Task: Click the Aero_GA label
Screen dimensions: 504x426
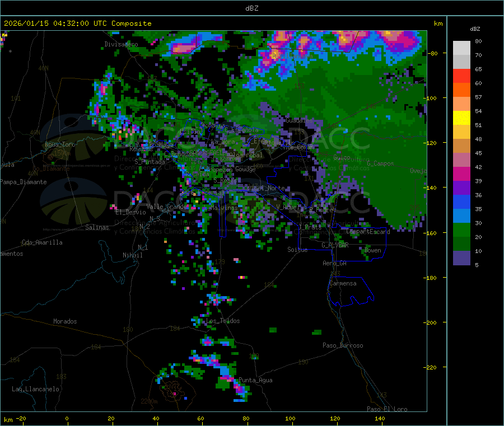Action: click(x=335, y=263)
